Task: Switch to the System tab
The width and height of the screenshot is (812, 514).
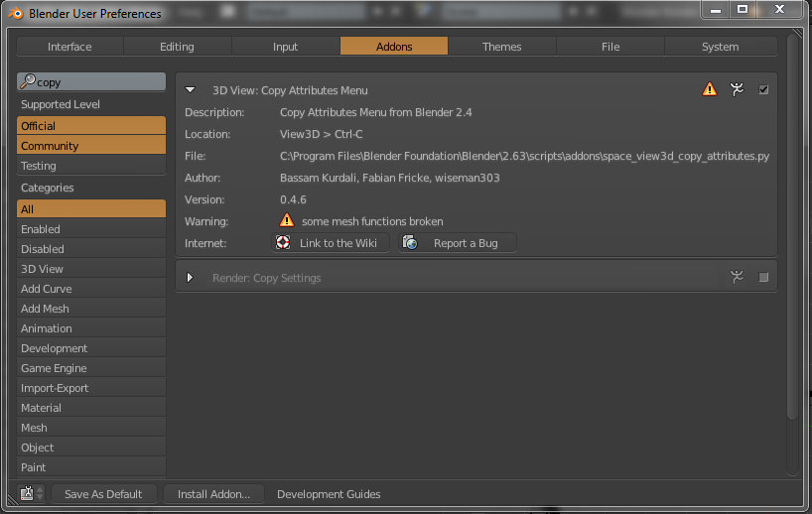Action: click(x=721, y=47)
